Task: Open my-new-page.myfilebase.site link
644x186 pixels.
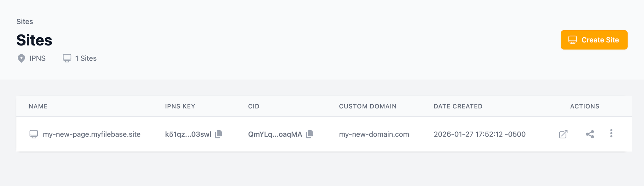Action: pyautogui.click(x=91, y=134)
